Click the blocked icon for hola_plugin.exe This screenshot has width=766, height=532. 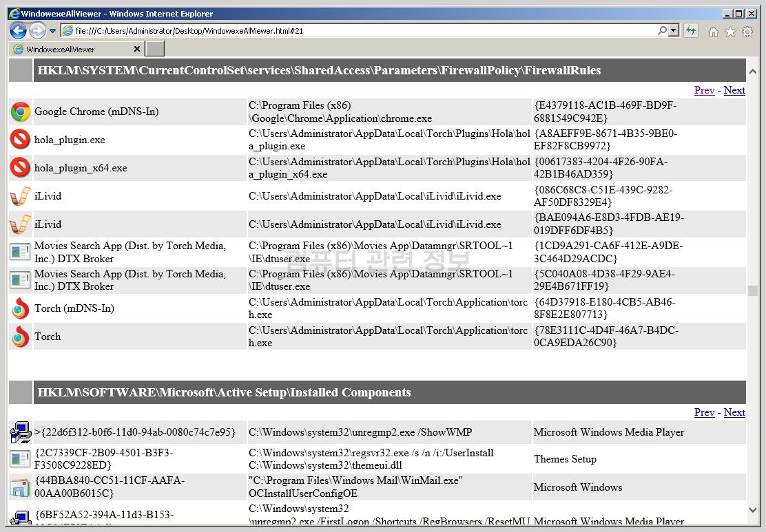(21, 139)
